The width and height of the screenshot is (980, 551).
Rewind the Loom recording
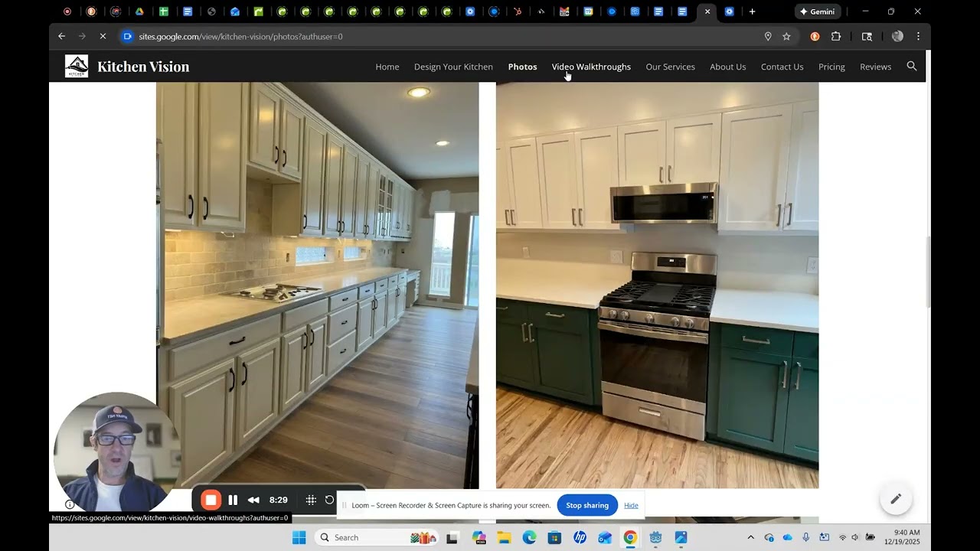point(253,500)
